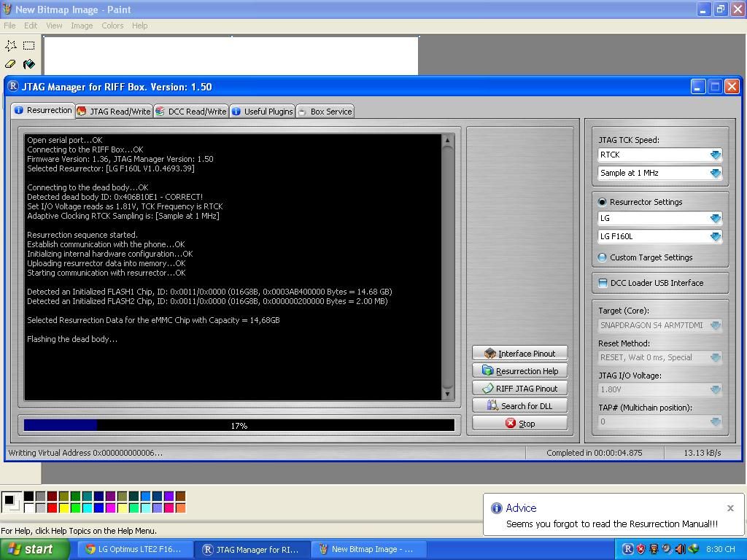
Task: Open the Windows start menu
Action: (35, 550)
